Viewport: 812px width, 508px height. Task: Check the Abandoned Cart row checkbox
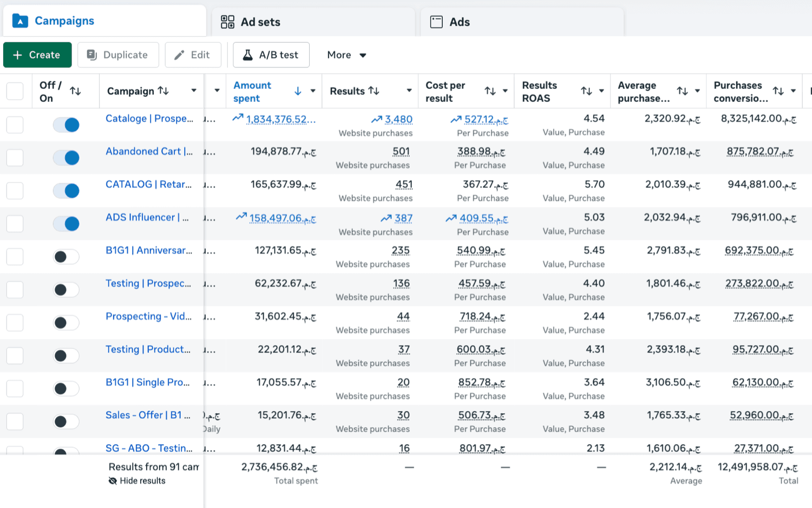click(x=15, y=158)
